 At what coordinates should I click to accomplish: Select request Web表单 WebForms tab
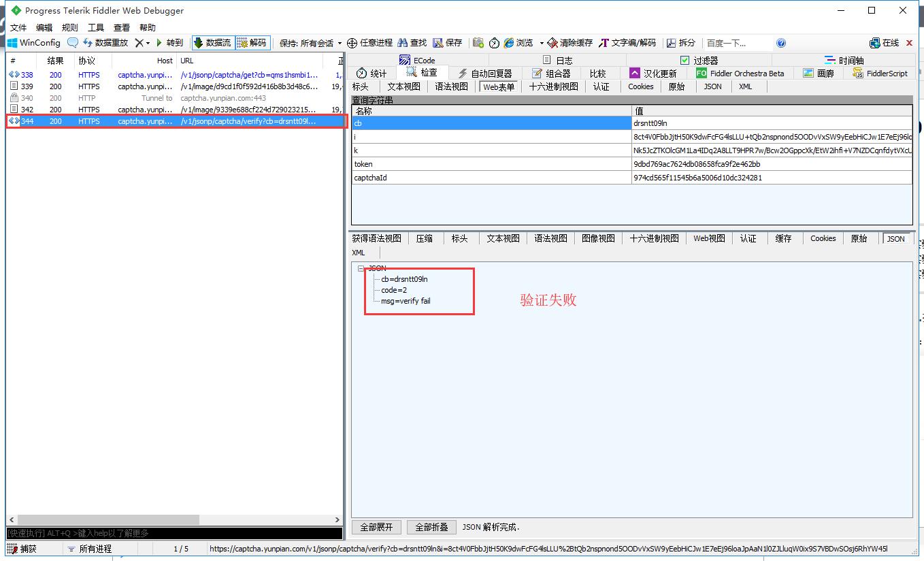click(498, 86)
